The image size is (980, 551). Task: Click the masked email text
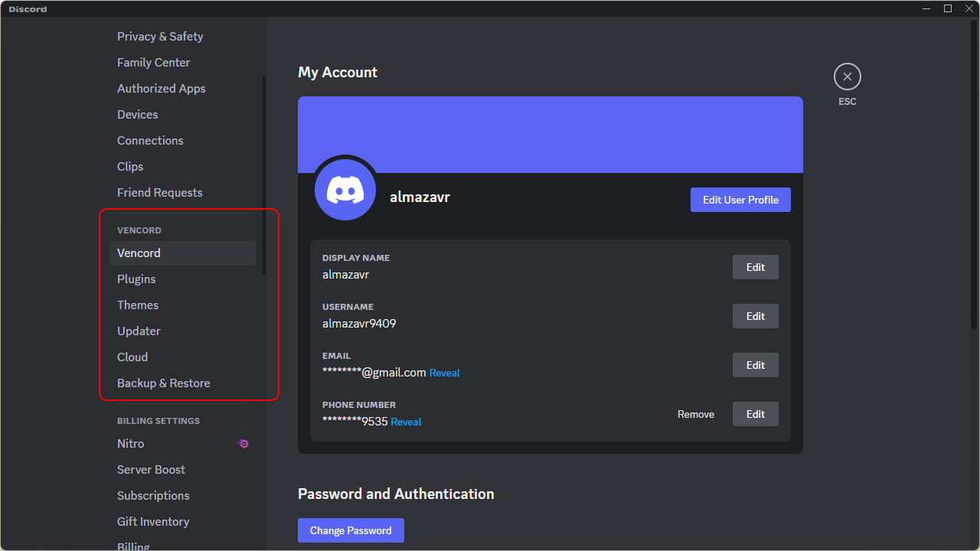pyautogui.click(x=374, y=373)
